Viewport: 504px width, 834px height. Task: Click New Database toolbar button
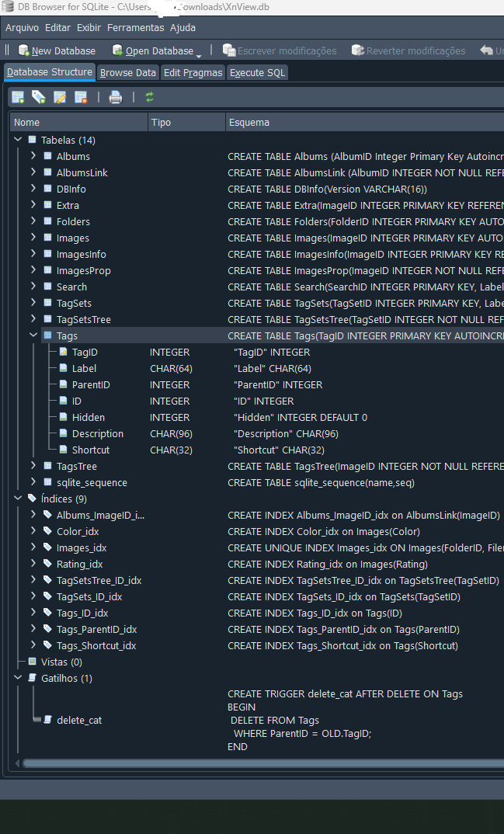(x=57, y=50)
